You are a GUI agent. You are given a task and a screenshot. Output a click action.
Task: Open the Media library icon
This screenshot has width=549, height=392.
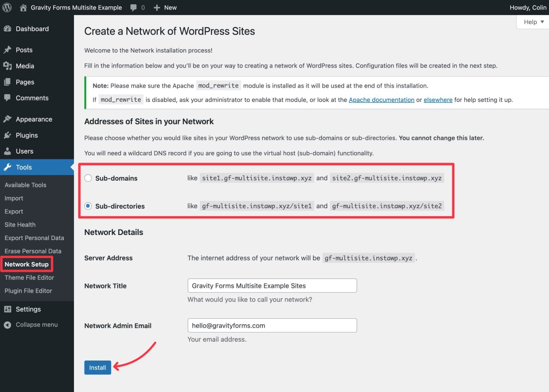pyautogui.click(x=8, y=66)
